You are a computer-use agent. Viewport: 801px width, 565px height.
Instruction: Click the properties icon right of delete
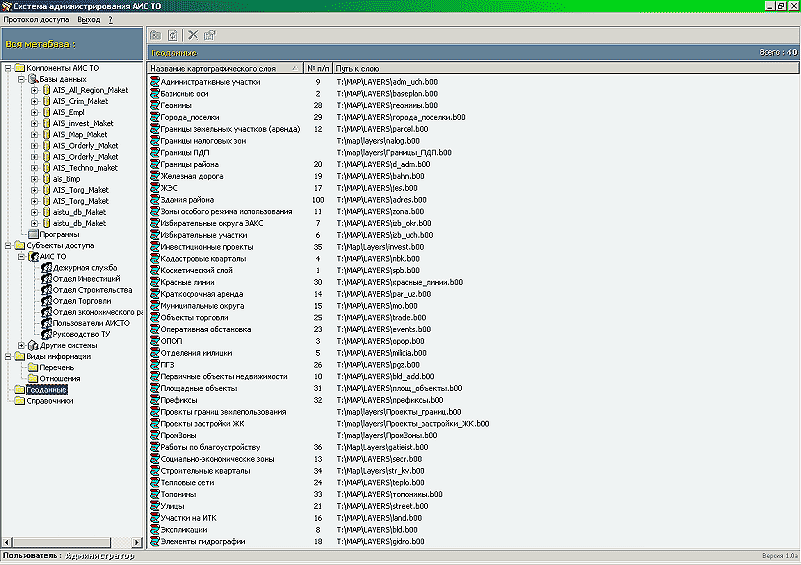click(x=210, y=35)
